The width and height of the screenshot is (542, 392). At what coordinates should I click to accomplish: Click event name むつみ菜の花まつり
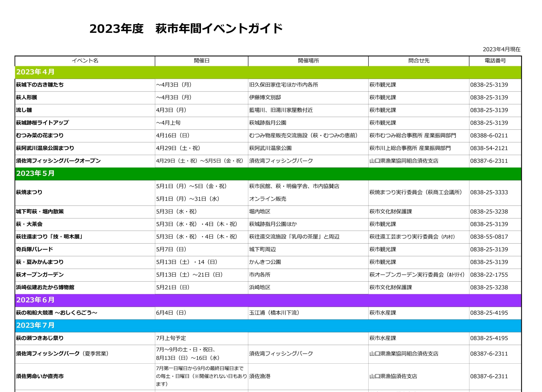pyautogui.click(x=40, y=136)
